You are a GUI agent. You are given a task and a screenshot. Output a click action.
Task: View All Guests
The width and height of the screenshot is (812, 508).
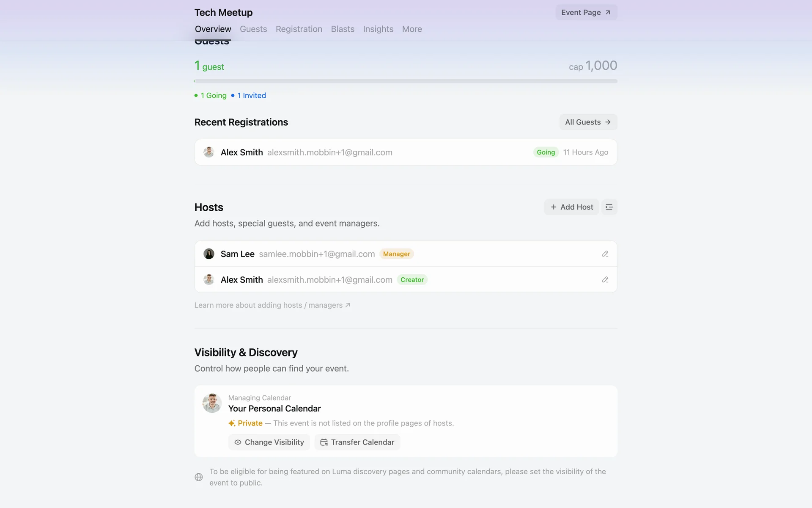(588, 122)
